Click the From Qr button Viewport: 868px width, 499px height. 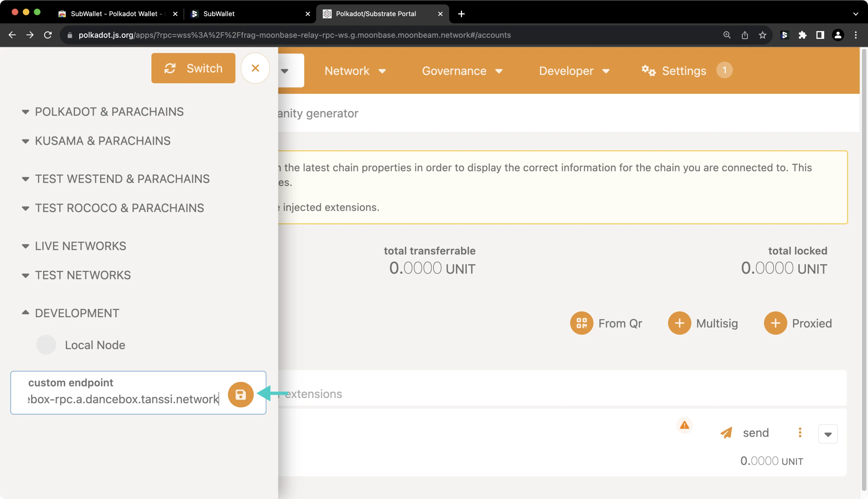[x=606, y=323]
